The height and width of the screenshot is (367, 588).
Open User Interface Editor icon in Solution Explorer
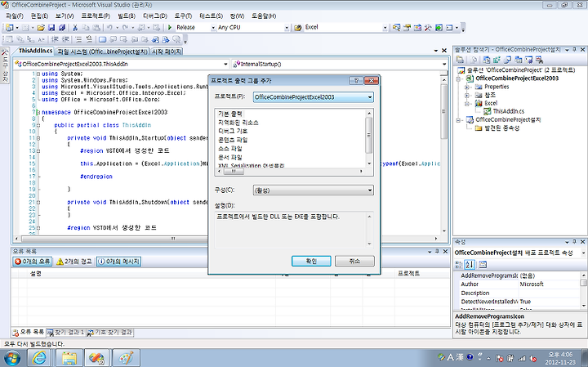pos(519,60)
